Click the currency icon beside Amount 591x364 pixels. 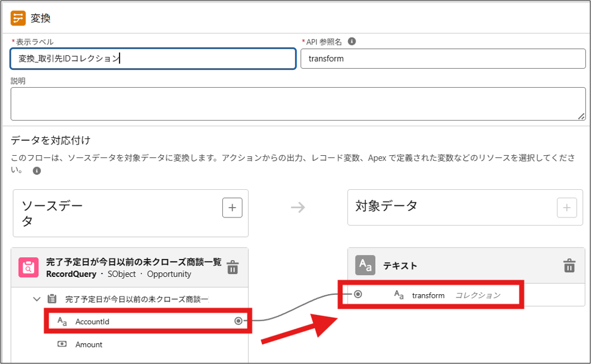(x=62, y=344)
